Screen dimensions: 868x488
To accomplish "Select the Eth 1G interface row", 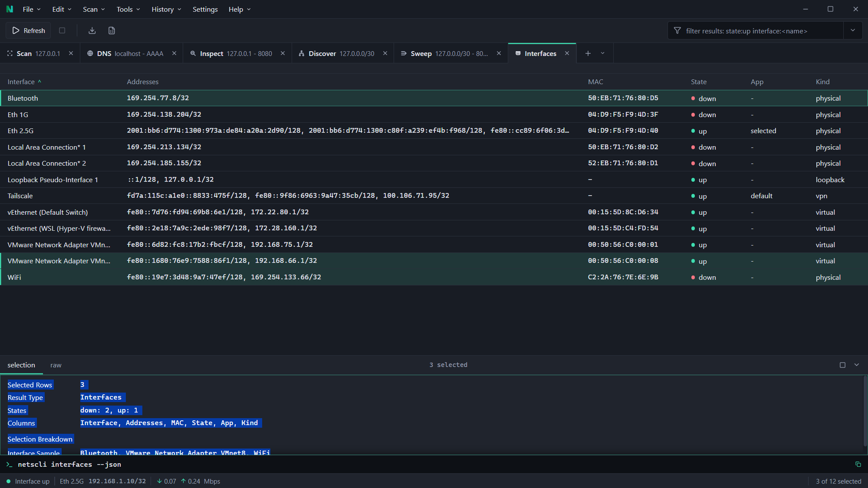I will tap(434, 115).
